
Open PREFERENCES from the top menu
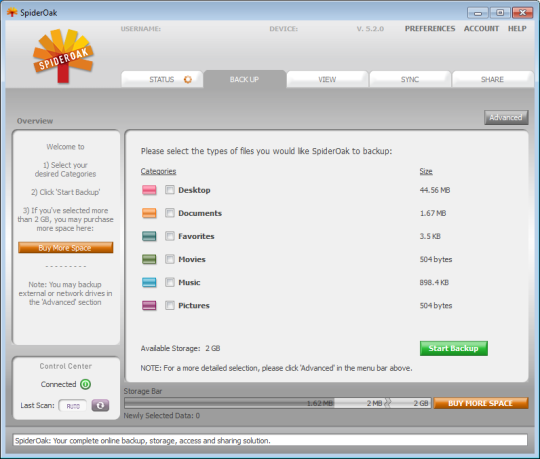430,29
